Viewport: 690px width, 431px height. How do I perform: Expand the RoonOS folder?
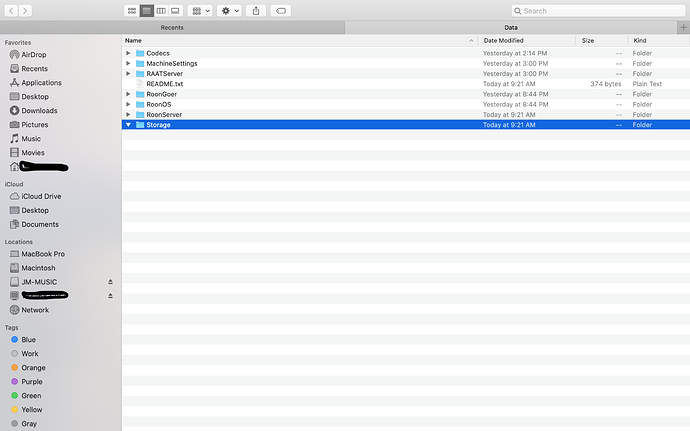click(x=128, y=104)
